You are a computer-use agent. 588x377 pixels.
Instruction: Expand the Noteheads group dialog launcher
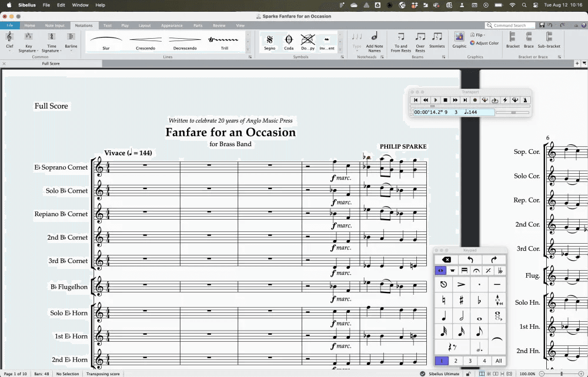coord(382,57)
